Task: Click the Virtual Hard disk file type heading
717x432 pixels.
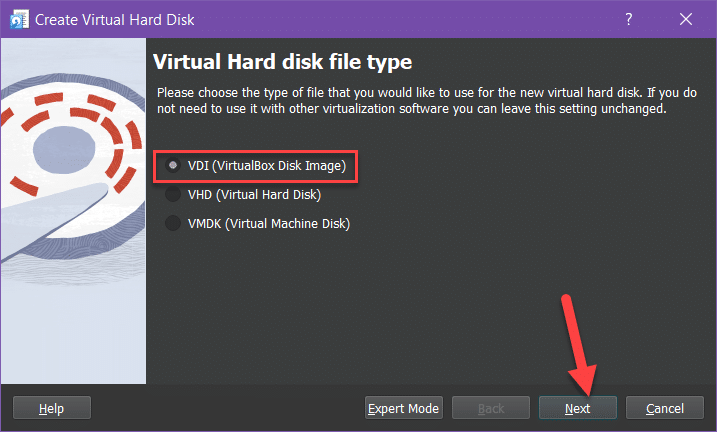Action: click(x=282, y=62)
